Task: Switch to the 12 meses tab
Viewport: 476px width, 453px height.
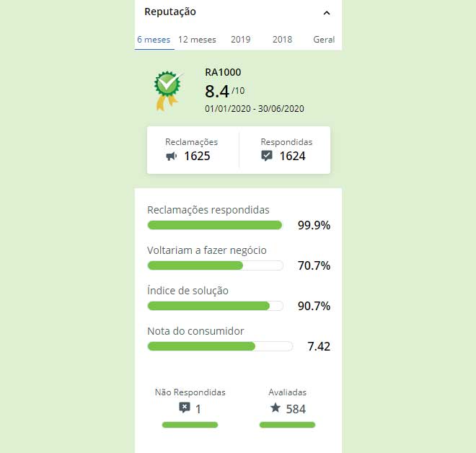Action: [197, 40]
